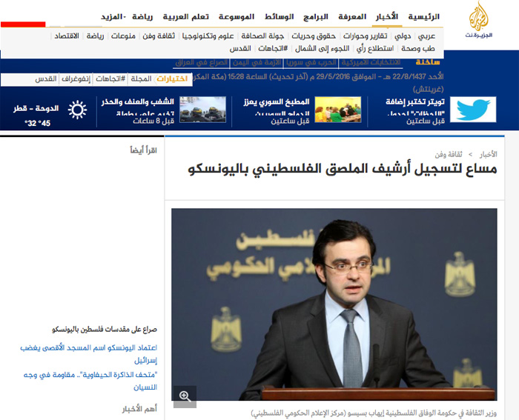519x420 pixels.
Task: Open the الرئيسية main menu item
Action: coord(423,17)
